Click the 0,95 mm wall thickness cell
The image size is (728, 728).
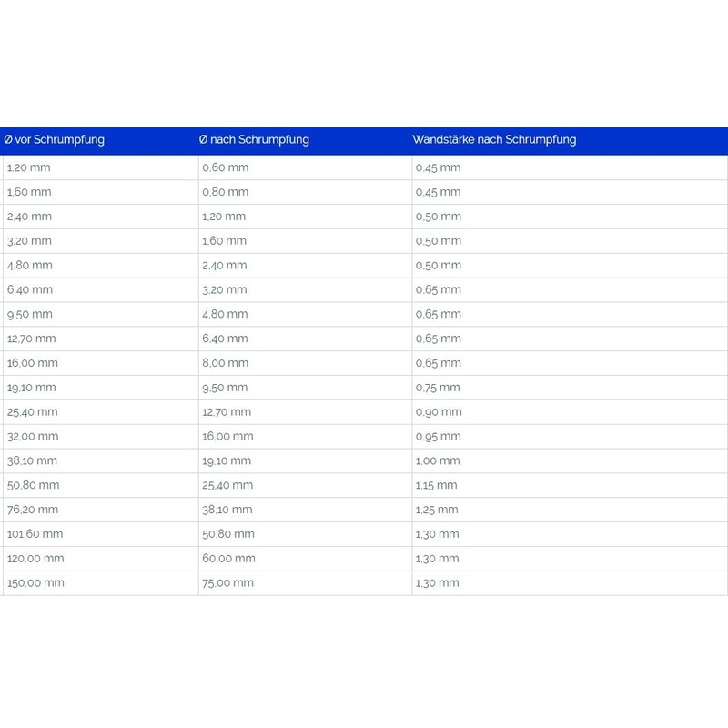coord(439,437)
